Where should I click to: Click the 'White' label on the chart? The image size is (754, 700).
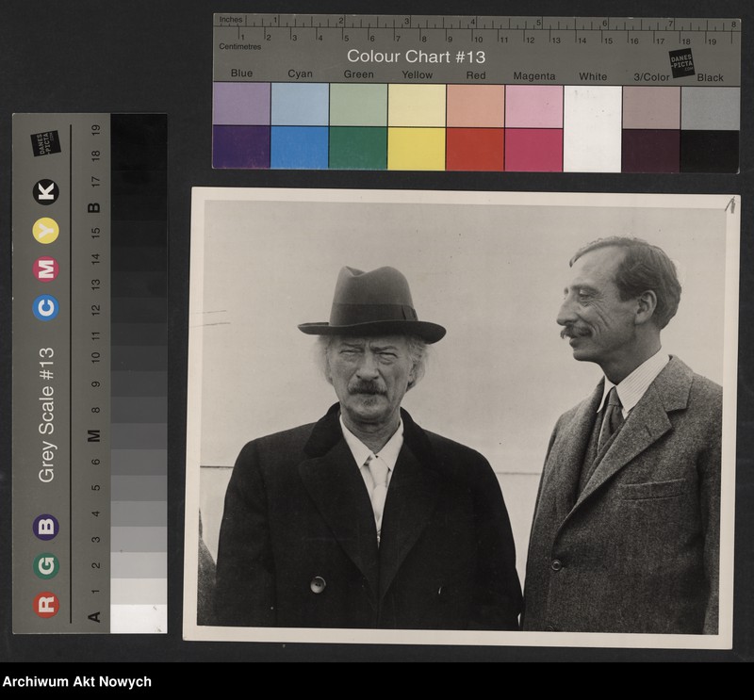coord(593,76)
